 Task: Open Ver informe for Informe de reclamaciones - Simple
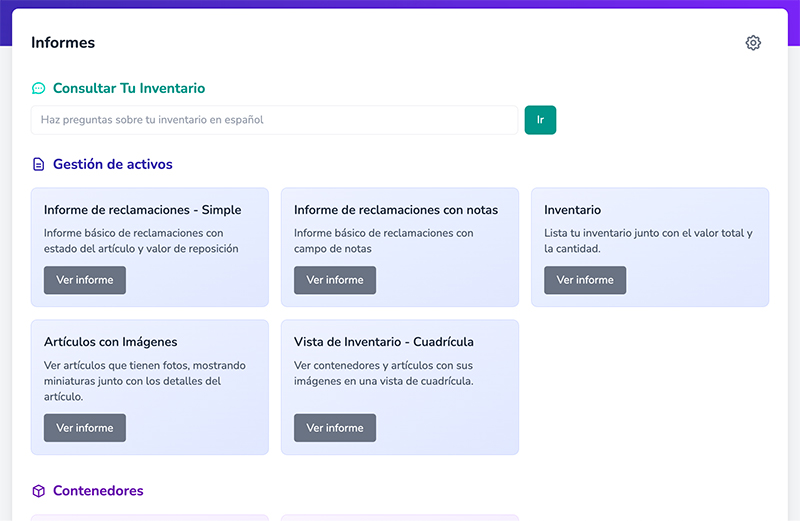point(85,280)
